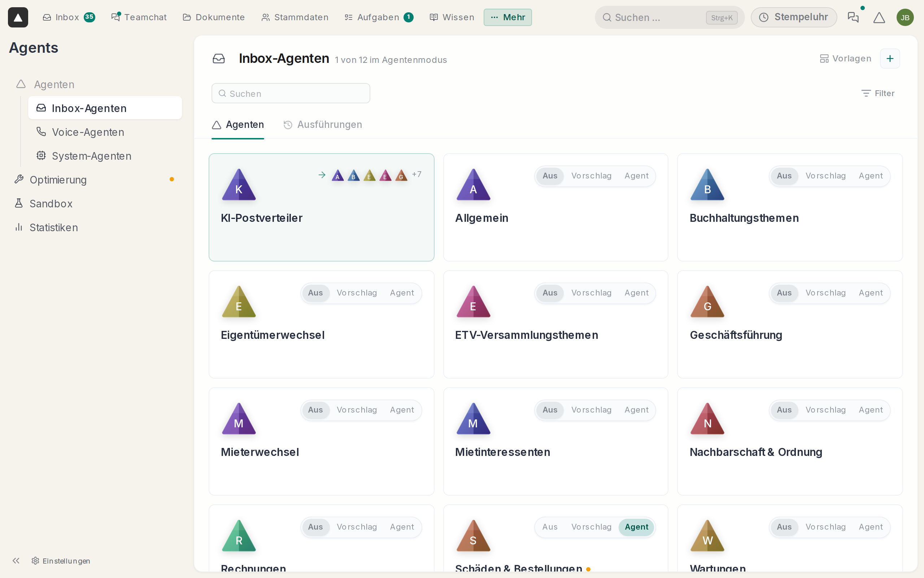Click the Stempeluhr button
The width and height of the screenshot is (924, 578).
point(793,17)
